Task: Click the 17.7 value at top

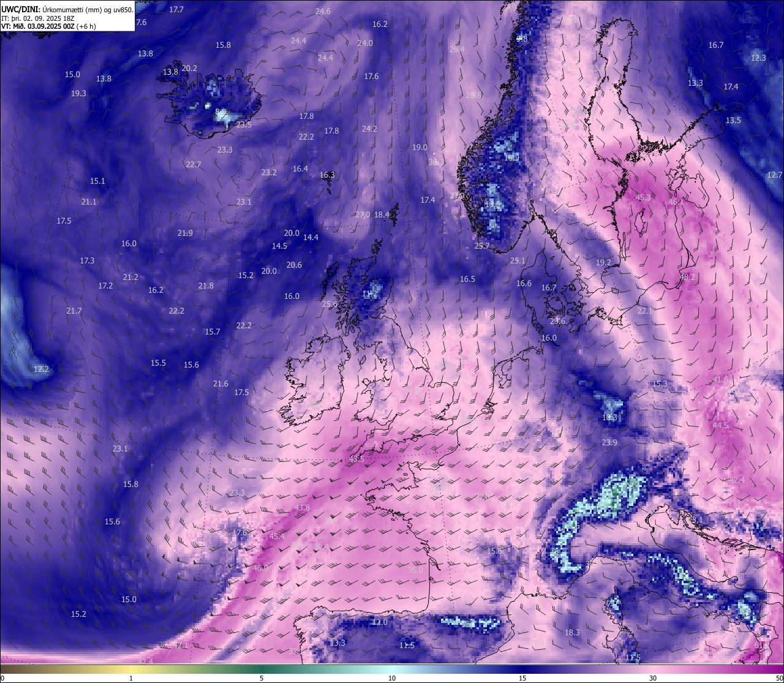Action: [x=176, y=9]
